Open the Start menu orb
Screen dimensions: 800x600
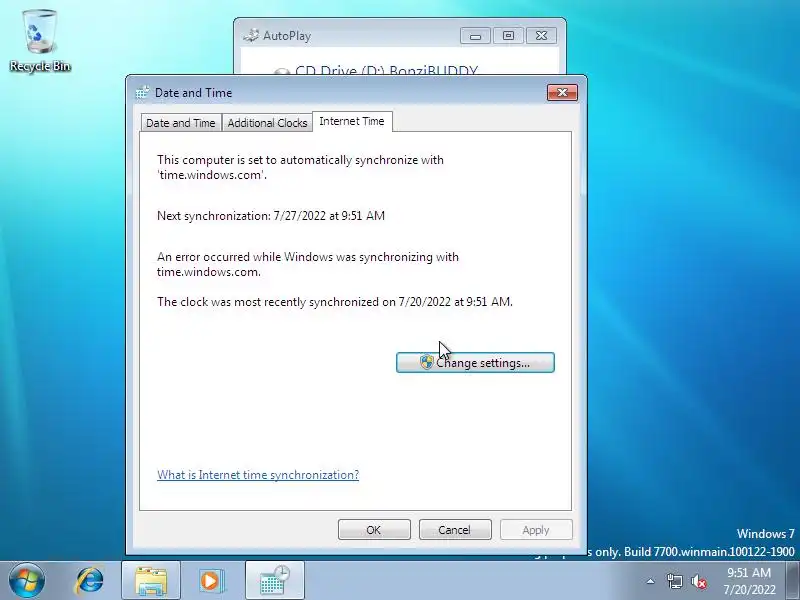tap(27, 581)
